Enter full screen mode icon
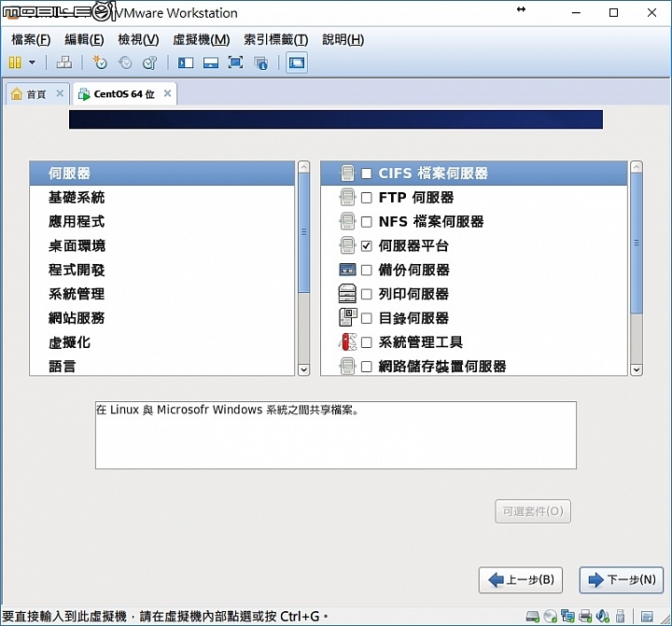Image resolution: width=672 pixels, height=626 pixels. coord(236,63)
